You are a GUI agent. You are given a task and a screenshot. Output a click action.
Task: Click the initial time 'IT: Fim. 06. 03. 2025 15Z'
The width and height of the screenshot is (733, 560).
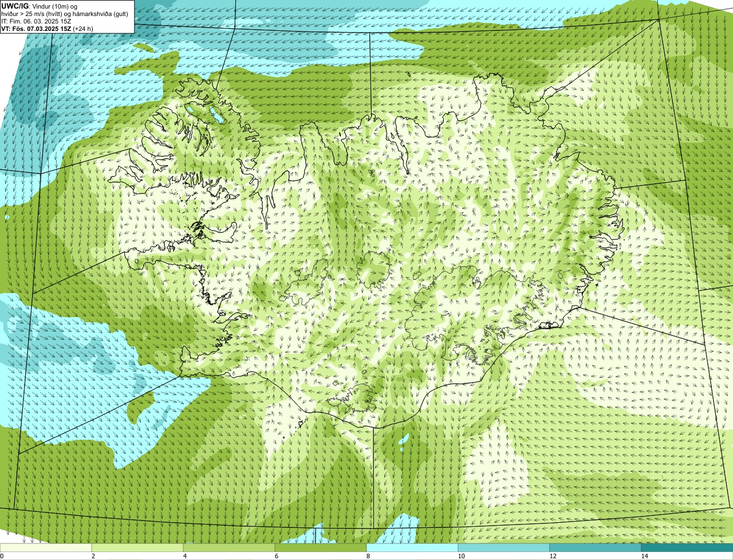tap(37, 21)
